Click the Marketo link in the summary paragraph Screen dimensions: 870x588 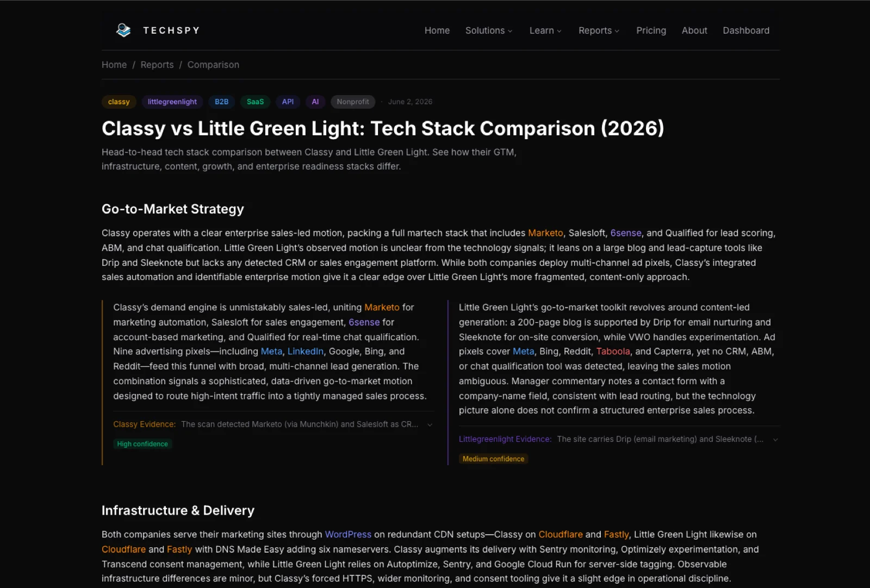(x=545, y=233)
